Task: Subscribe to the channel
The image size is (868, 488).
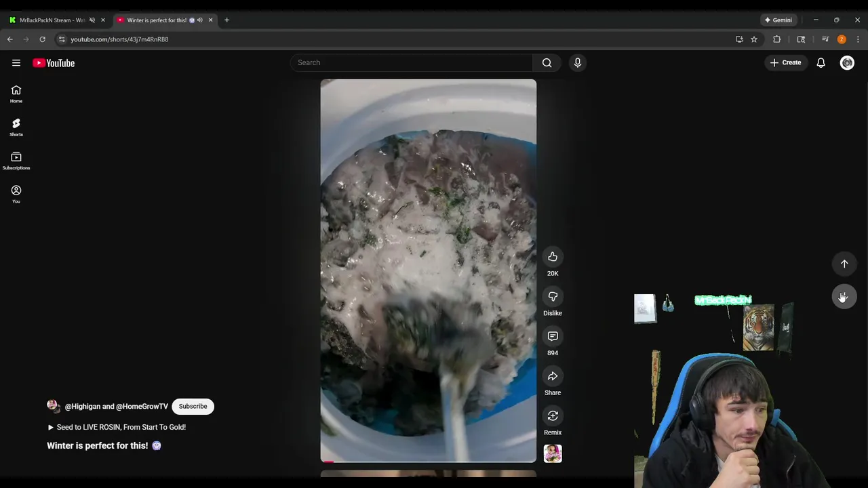Action: [x=193, y=407]
